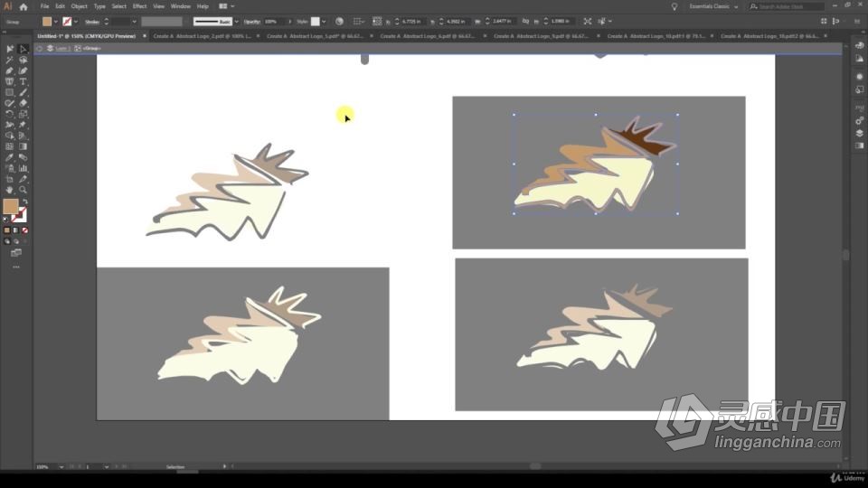The height and width of the screenshot is (488, 868).
Task: Select the Shape Builder tool
Action: tap(9, 136)
